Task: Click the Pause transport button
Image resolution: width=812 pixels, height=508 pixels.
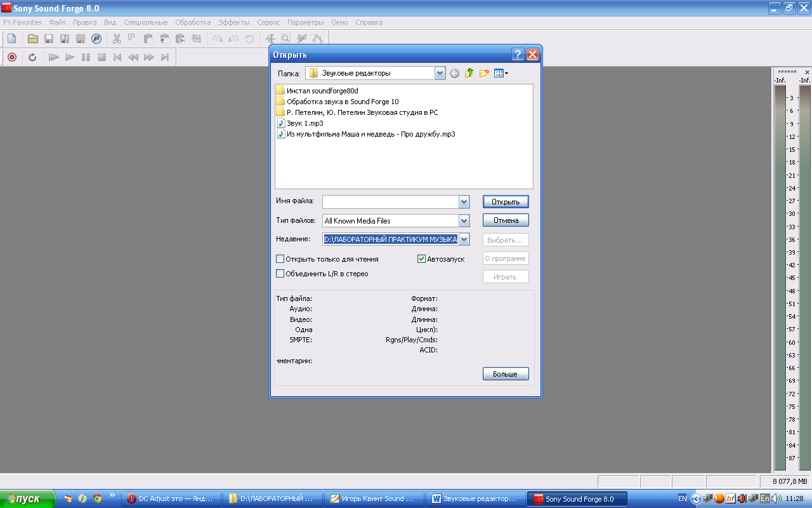Action: coord(86,57)
